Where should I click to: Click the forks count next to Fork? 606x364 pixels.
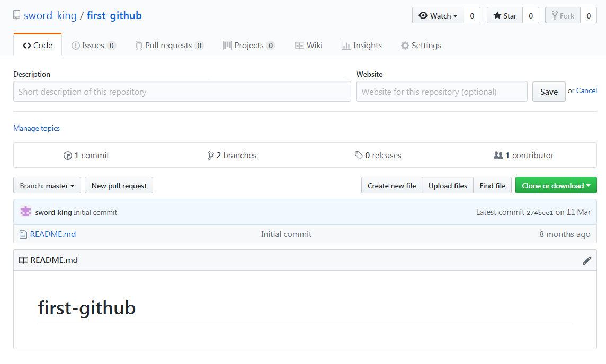tap(588, 15)
